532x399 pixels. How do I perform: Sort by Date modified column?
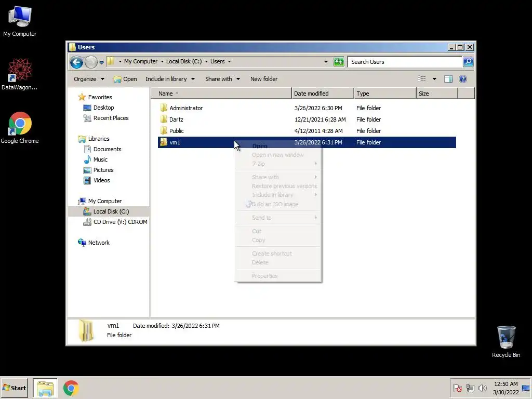click(322, 94)
